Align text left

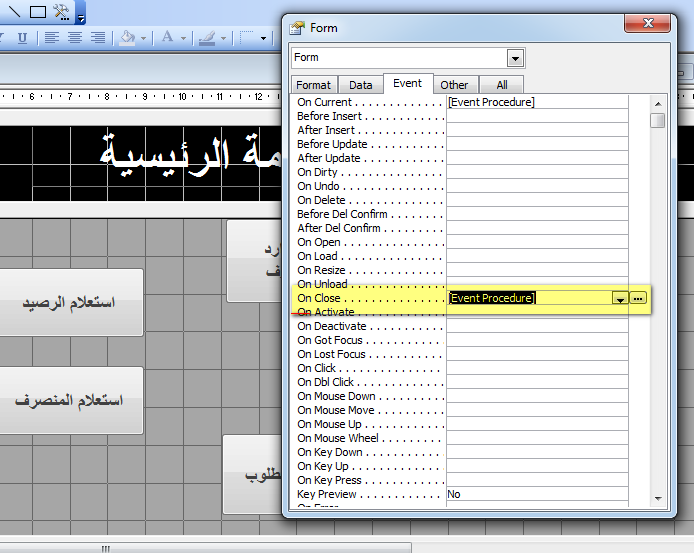click(52, 38)
